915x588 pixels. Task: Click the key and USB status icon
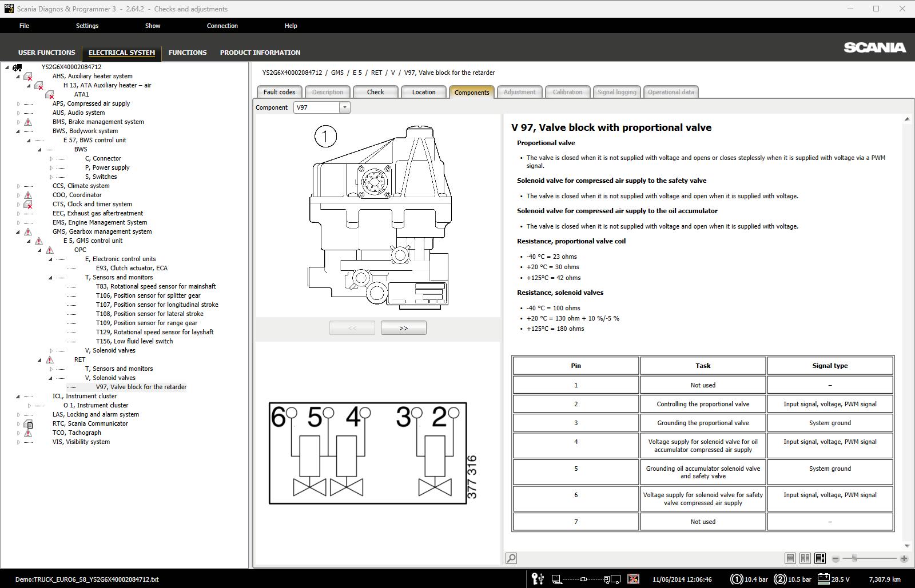(x=538, y=579)
